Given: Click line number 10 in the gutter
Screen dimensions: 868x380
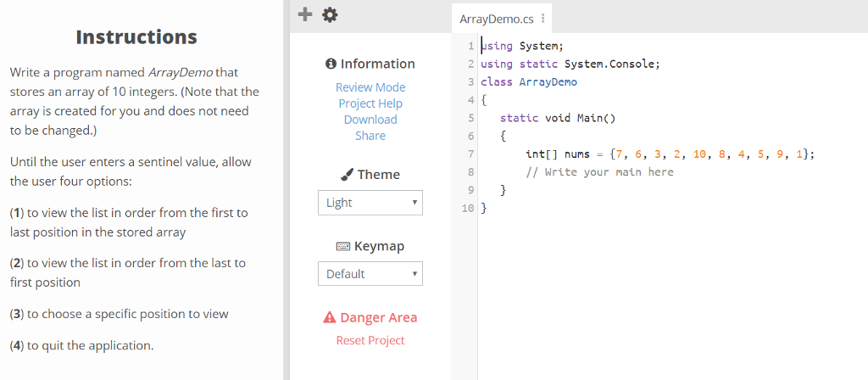Looking at the screenshot, I should (x=468, y=209).
